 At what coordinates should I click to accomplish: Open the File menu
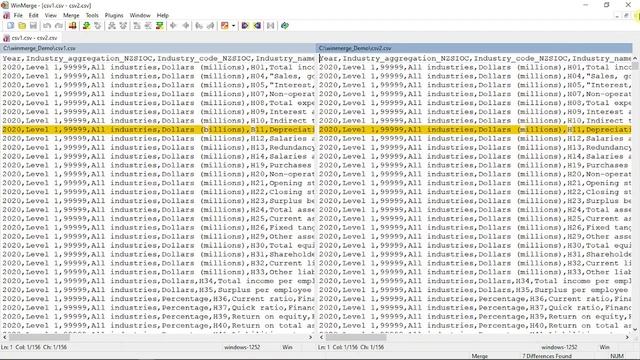tap(18, 16)
